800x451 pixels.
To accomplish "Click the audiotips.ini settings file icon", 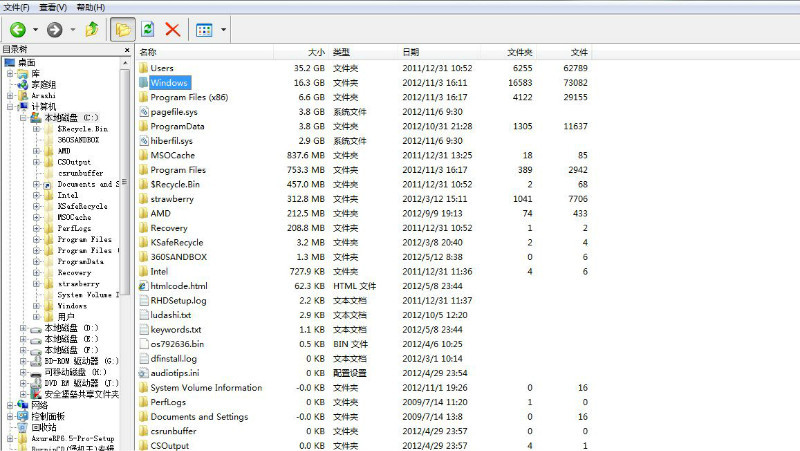I will (x=143, y=373).
